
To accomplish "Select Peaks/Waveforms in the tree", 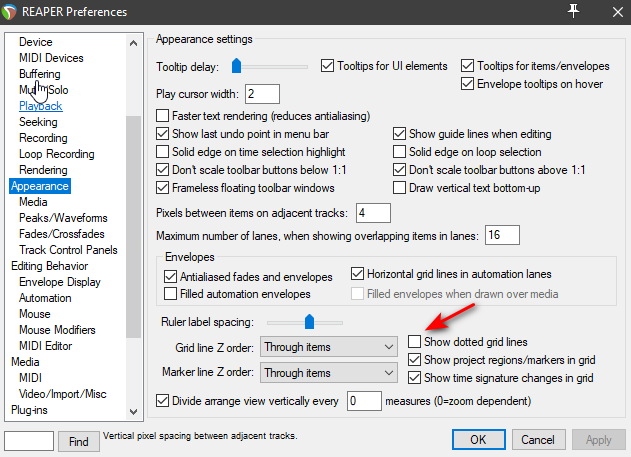I will click(63, 218).
